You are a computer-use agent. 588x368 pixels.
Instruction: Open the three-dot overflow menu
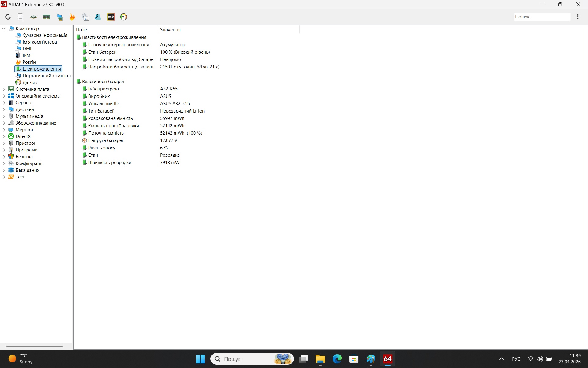click(x=578, y=17)
